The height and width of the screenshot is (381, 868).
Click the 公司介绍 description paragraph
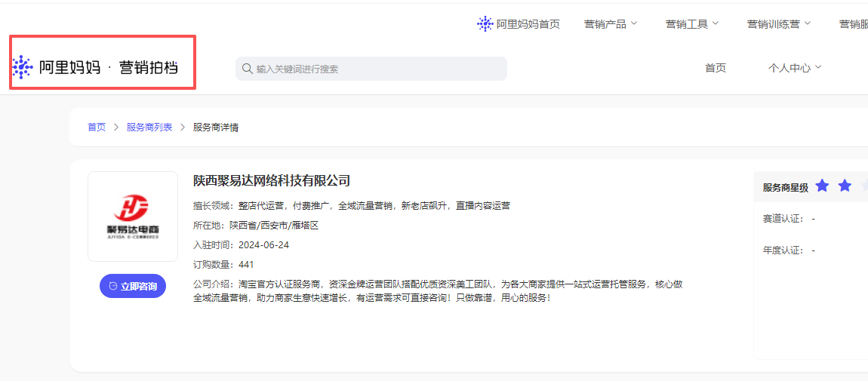coord(438,291)
